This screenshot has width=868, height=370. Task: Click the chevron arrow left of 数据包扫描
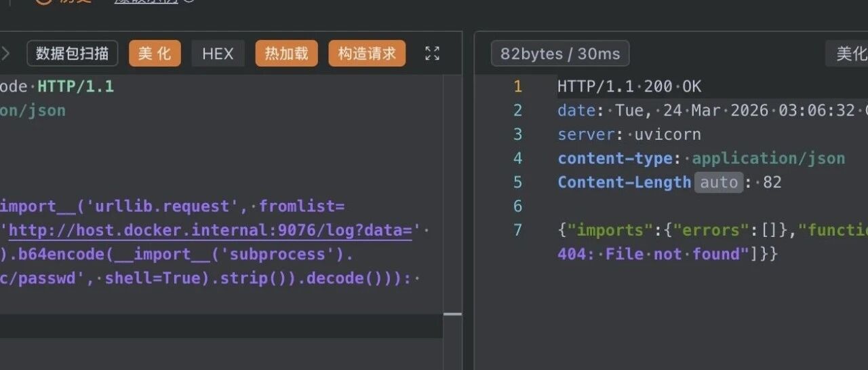pyautogui.click(x=5, y=54)
